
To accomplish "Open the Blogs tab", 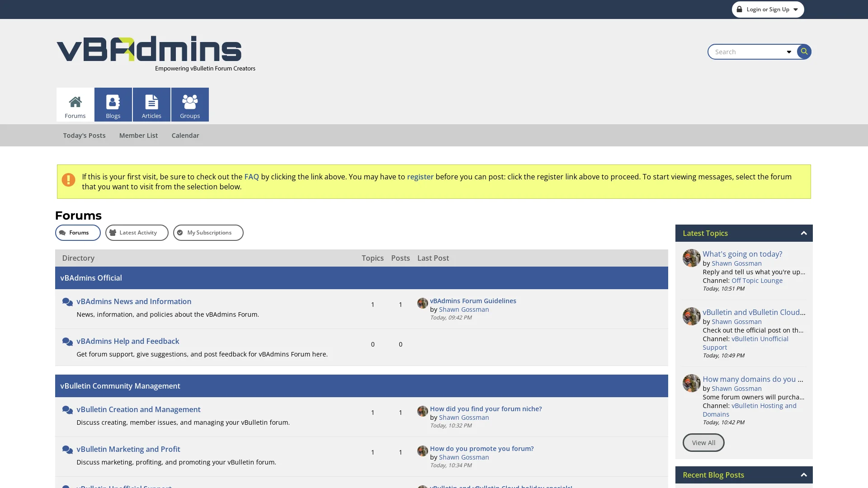I will point(113,104).
